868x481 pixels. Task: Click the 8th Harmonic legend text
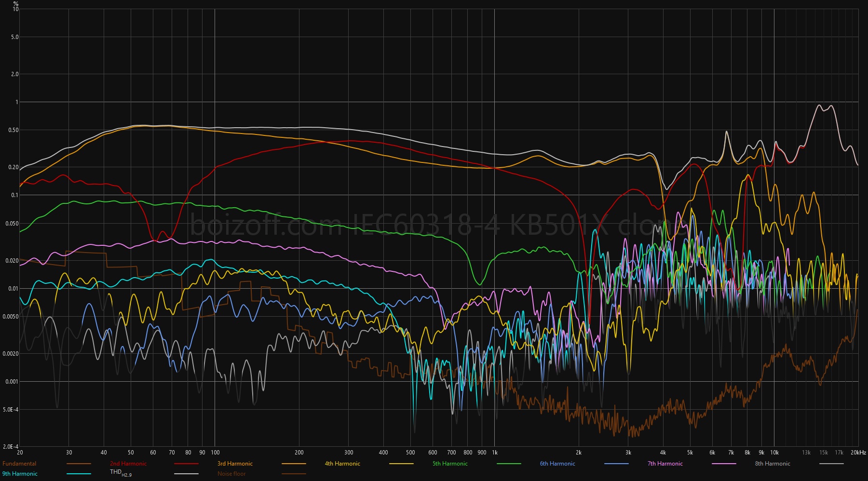pos(773,464)
